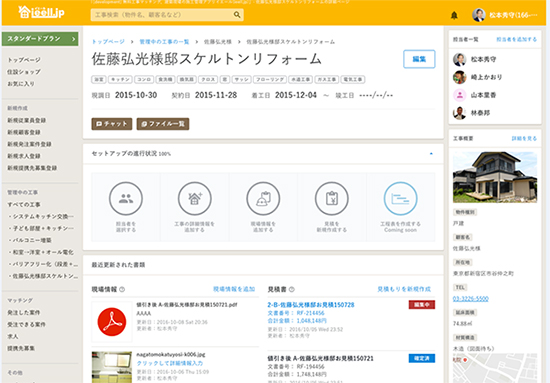
Task: Click 担当者を追加する link
Action: coord(516,39)
